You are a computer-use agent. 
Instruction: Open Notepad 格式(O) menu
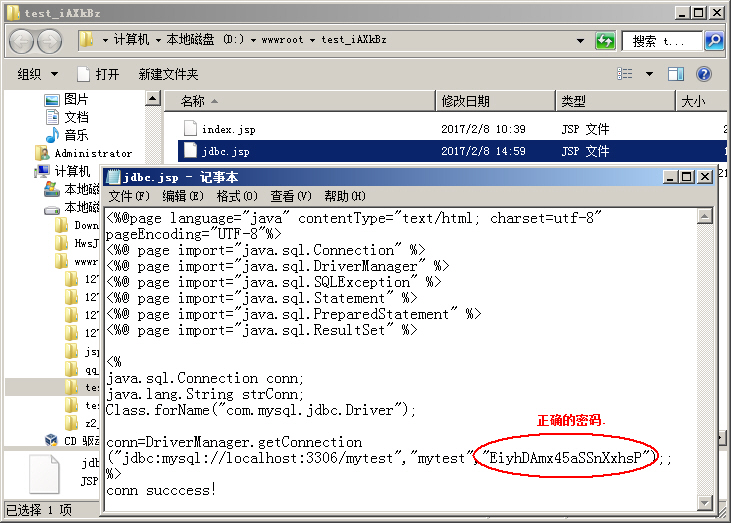click(237, 196)
